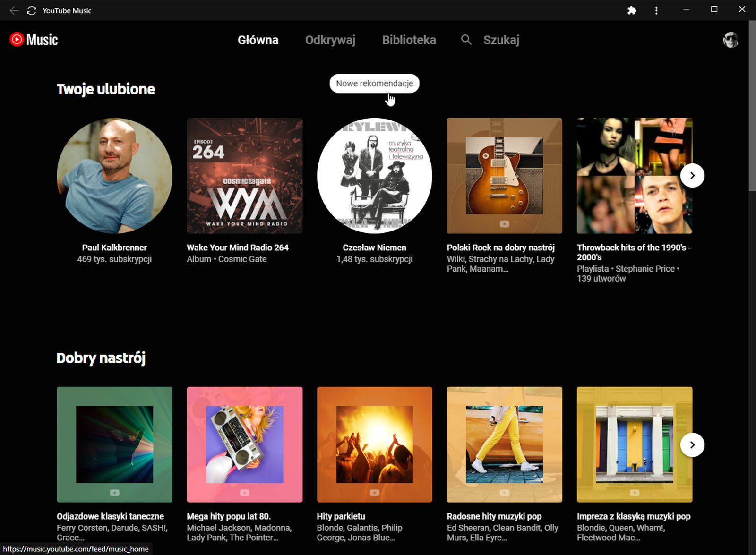Close the YouTube Music window
756x555 pixels.
click(742, 9)
